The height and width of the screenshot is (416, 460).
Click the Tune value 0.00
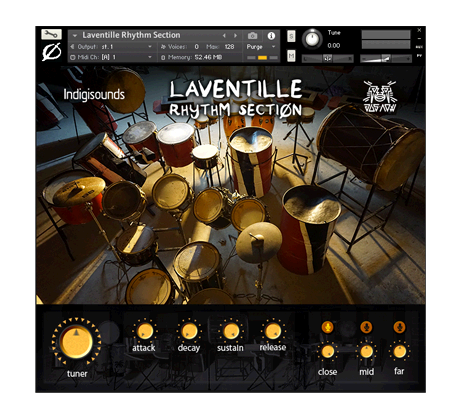pyautogui.click(x=334, y=46)
